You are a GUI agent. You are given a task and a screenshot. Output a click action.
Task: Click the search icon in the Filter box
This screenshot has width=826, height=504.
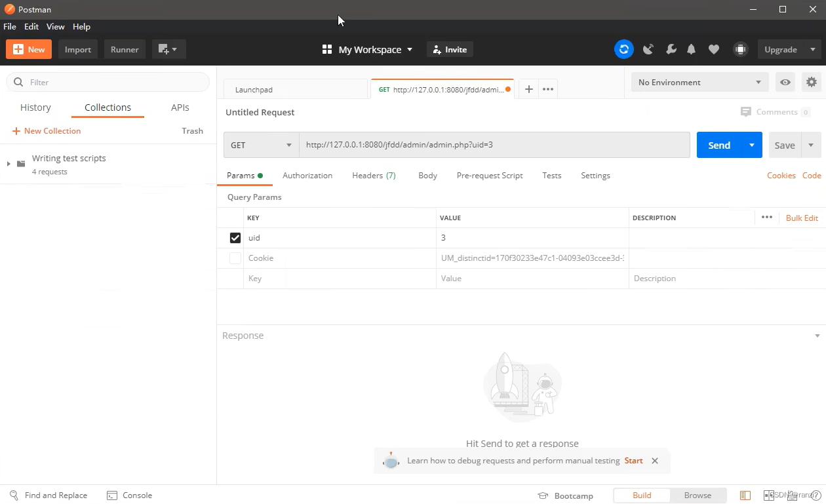click(x=18, y=82)
